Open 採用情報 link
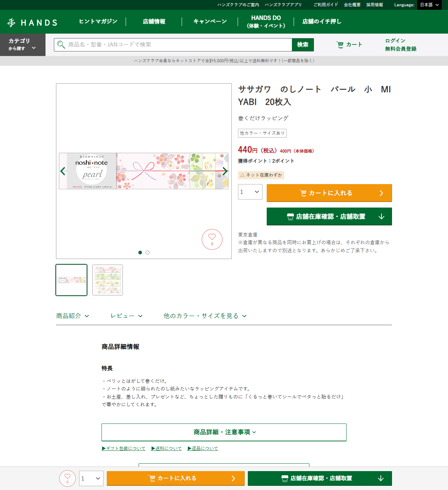The height and width of the screenshot is (490, 448). point(374,5)
